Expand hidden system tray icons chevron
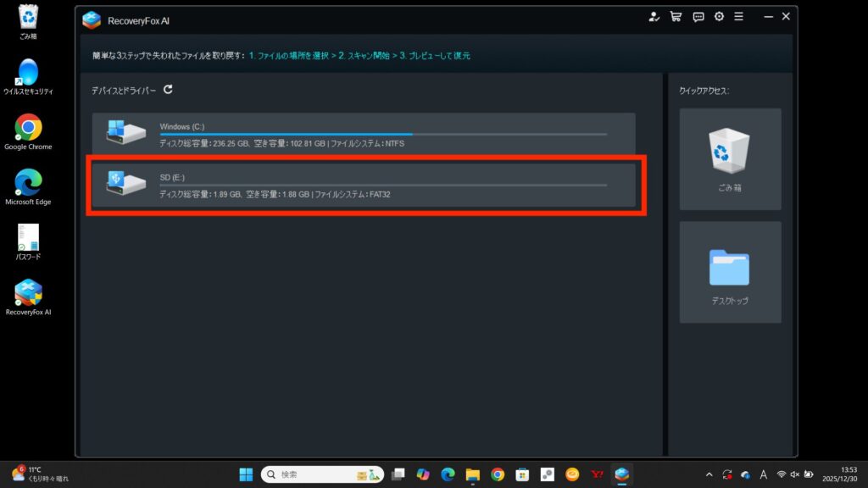Image resolution: width=868 pixels, height=488 pixels. pyautogui.click(x=709, y=474)
